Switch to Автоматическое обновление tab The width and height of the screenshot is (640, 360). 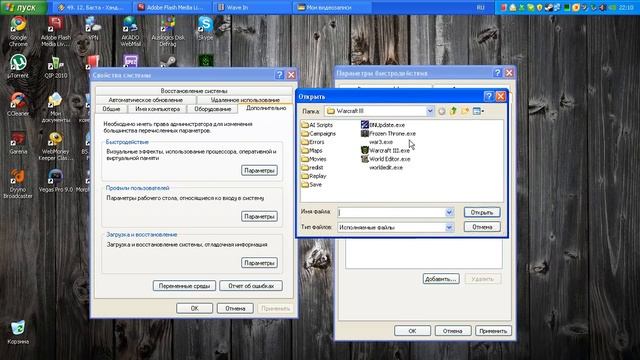[x=146, y=100]
